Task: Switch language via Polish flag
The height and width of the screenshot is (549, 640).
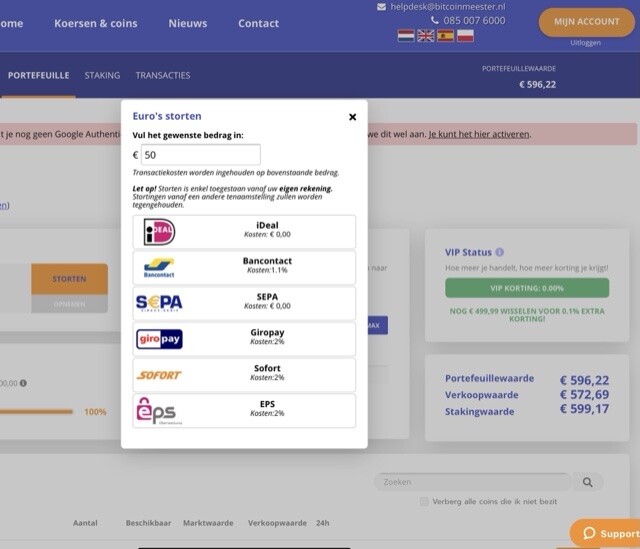Action: (465, 36)
